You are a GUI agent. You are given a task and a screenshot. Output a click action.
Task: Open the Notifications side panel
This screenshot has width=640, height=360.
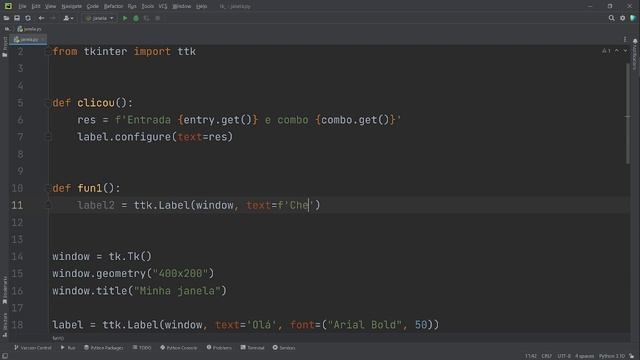pyautogui.click(x=635, y=54)
